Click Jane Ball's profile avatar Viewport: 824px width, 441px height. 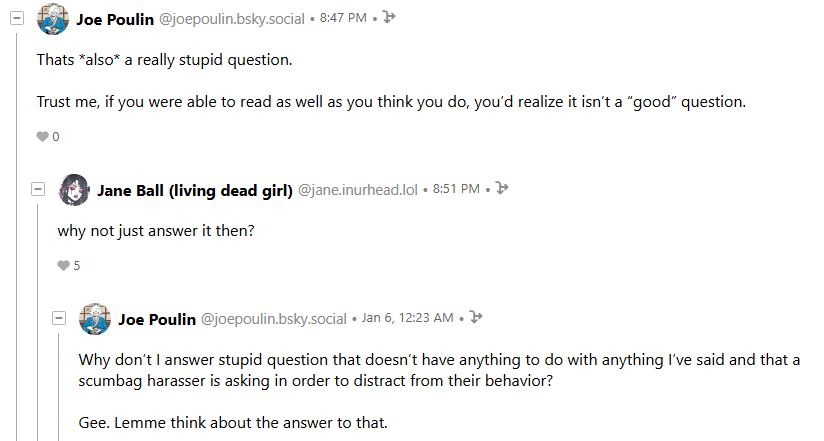[74, 189]
